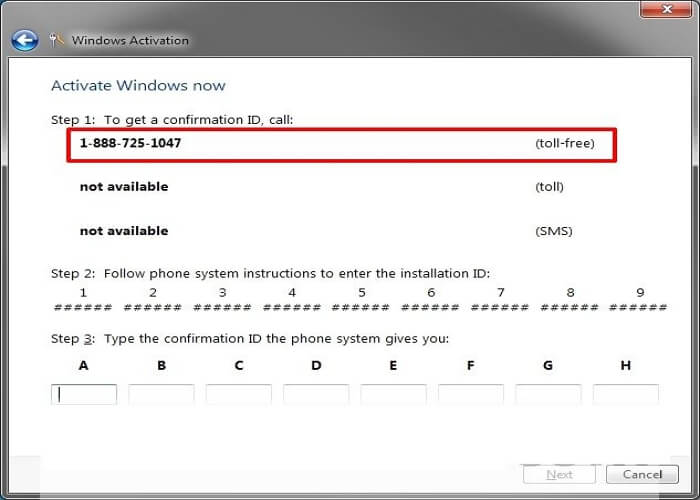Click installation ID block under number 3

coord(222,308)
